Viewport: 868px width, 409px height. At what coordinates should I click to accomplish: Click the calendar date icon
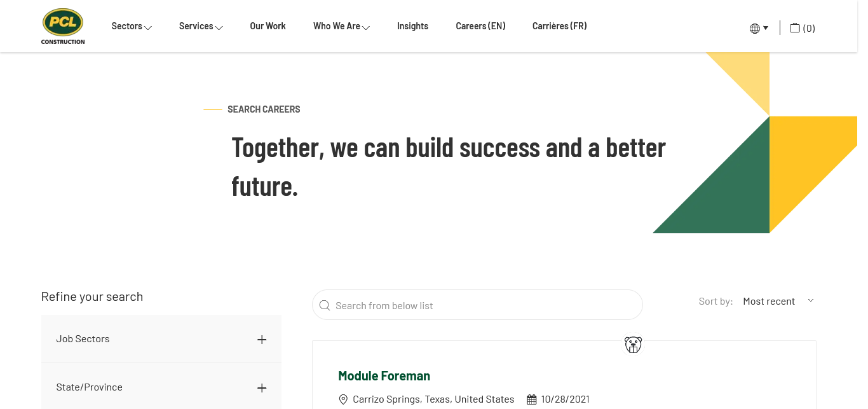click(532, 399)
